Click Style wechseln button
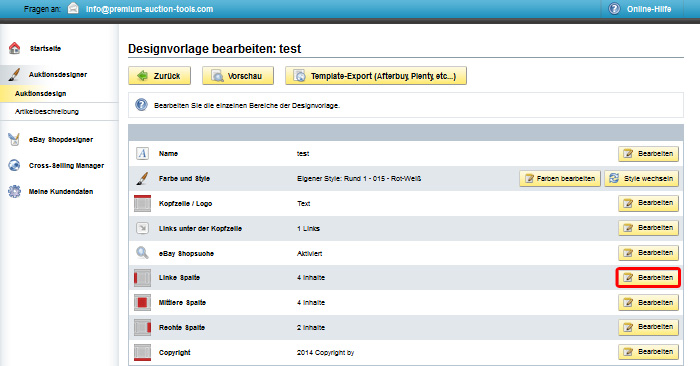This screenshot has height=366, width=700. (x=642, y=179)
